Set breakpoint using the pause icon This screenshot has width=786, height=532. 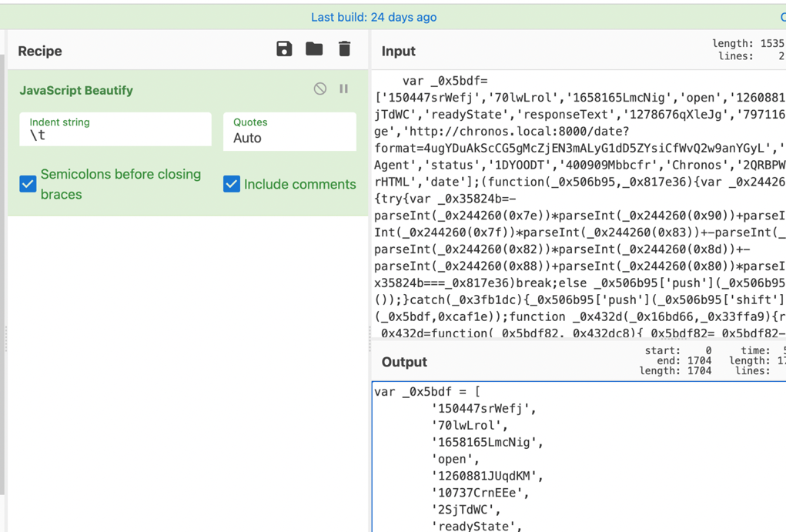(x=343, y=89)
